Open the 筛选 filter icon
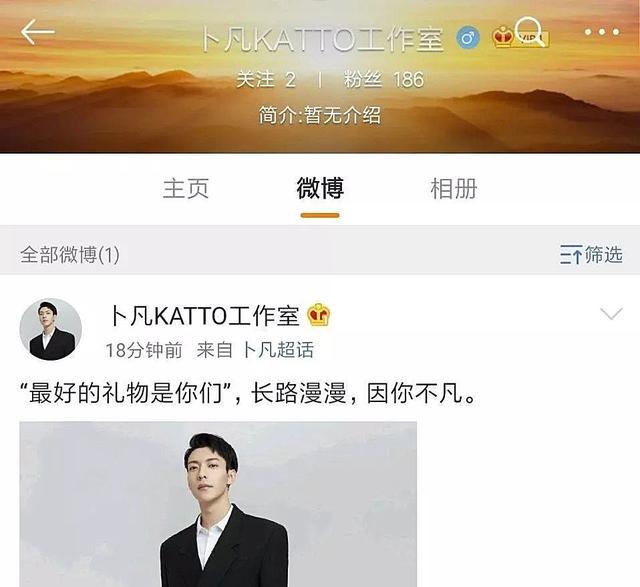 [591, 255]
